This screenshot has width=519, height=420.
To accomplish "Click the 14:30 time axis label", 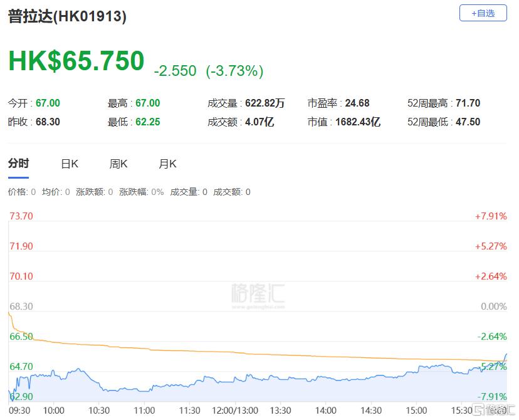I will 371,411.
